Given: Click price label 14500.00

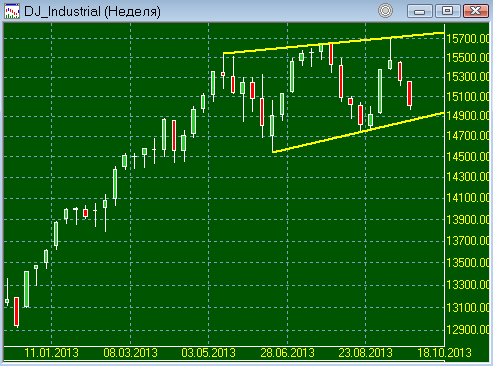Looking at the screenshot, I should [x=468, y=156].
